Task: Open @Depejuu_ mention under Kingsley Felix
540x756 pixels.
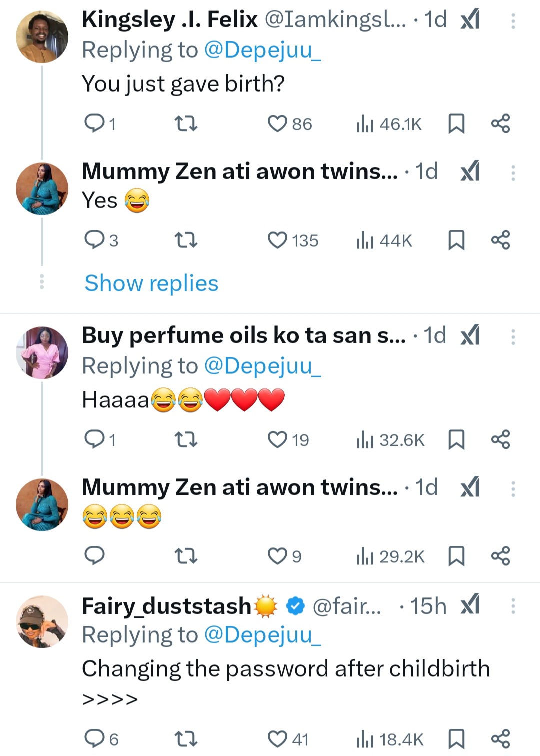Action: 262,50
